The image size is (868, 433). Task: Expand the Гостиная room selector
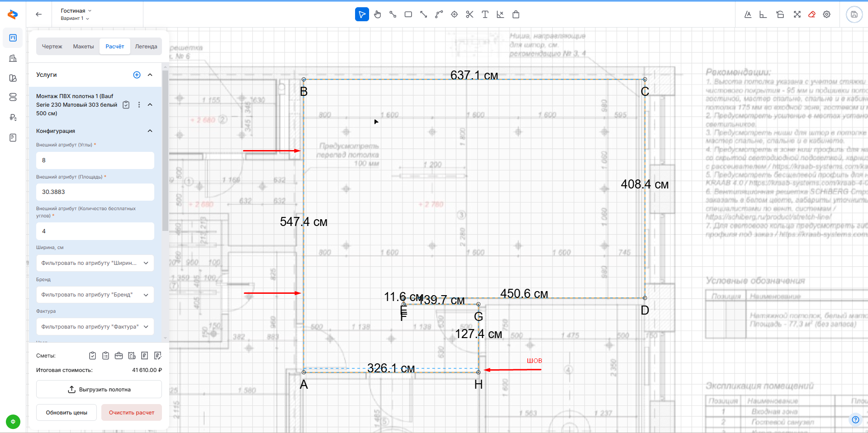click(x=76, y=10)
